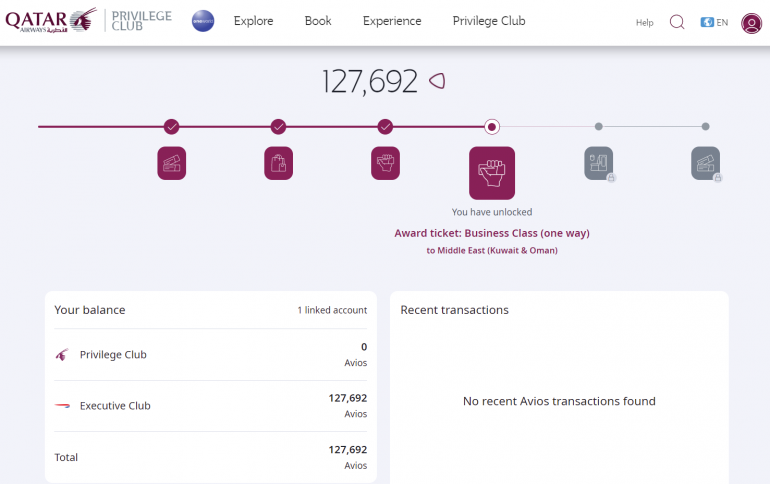This screenshot has width=770, height=484.
Task: Select the Executive Club balance row
Action: coord(210,406)
